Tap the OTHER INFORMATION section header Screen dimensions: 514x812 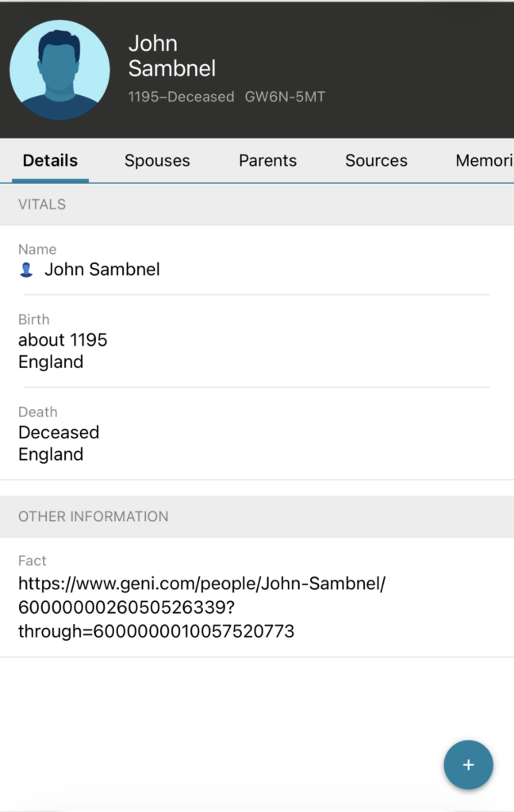[93, 516]
